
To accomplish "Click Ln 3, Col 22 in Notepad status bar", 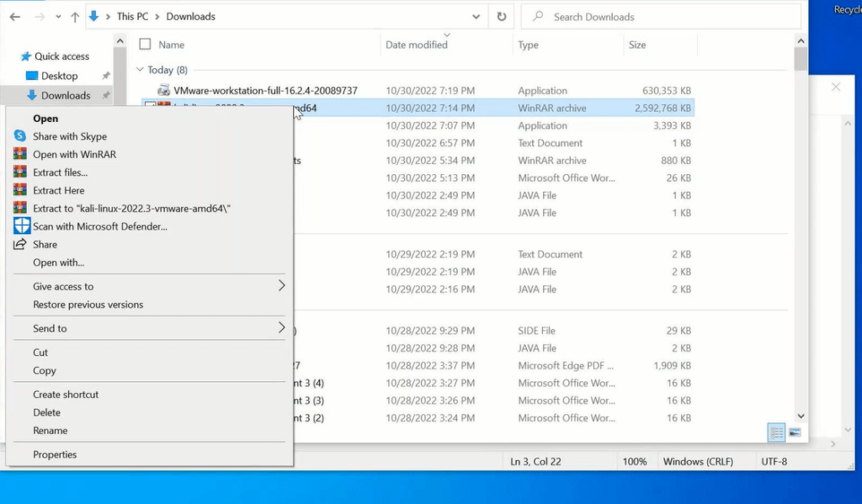I will click(x=535, y=462).
